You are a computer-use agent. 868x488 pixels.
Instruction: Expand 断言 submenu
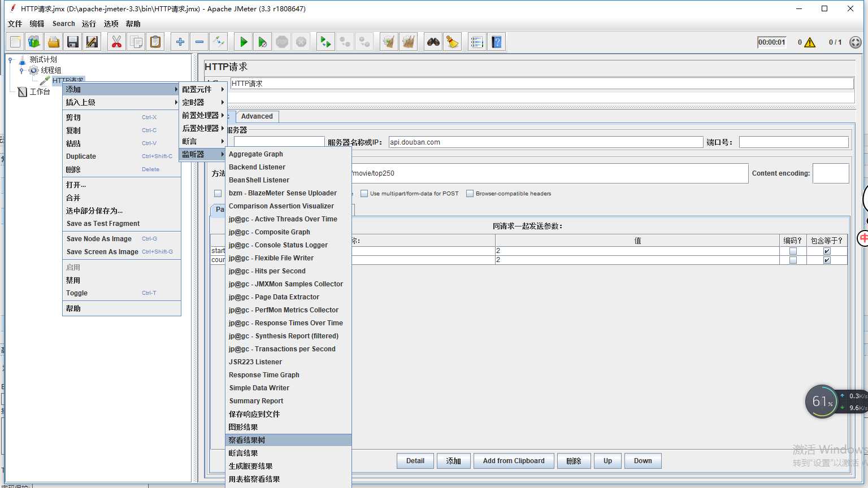click(203, 141)
